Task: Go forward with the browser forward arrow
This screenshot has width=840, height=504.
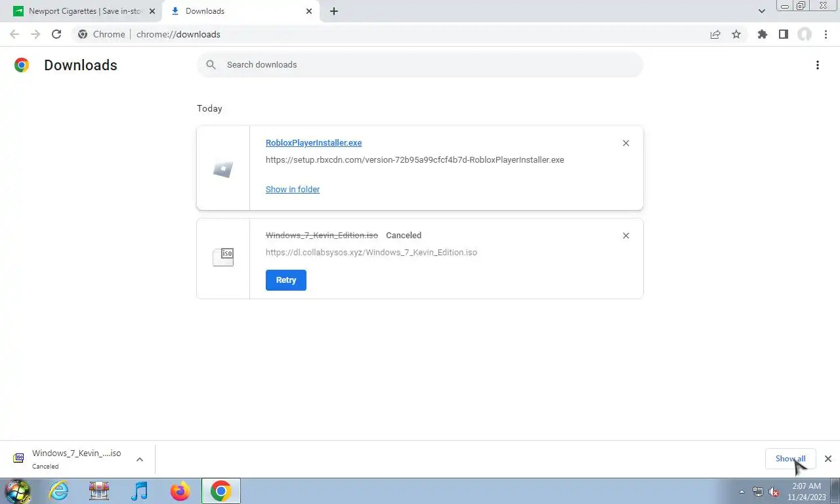Action: (x=35, y=34)
